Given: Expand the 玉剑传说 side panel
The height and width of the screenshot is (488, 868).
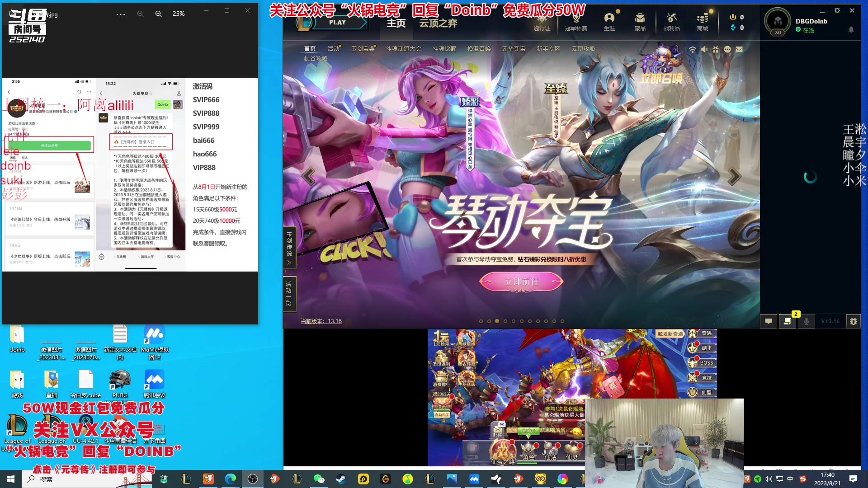Looking at the screenshot, I should pos(289,248).
